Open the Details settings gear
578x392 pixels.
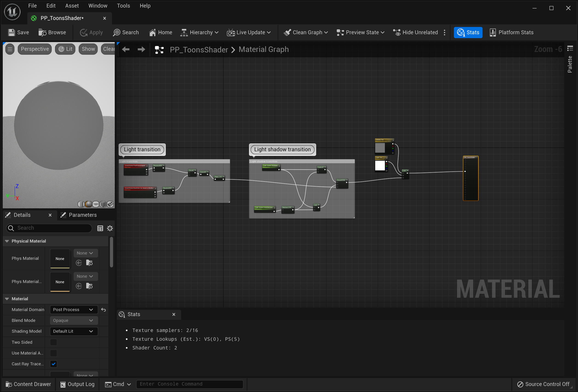coord(110,228)
